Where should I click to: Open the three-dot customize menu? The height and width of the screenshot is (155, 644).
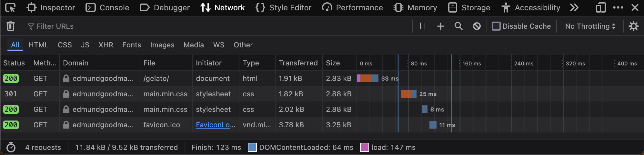coord(618,8)
